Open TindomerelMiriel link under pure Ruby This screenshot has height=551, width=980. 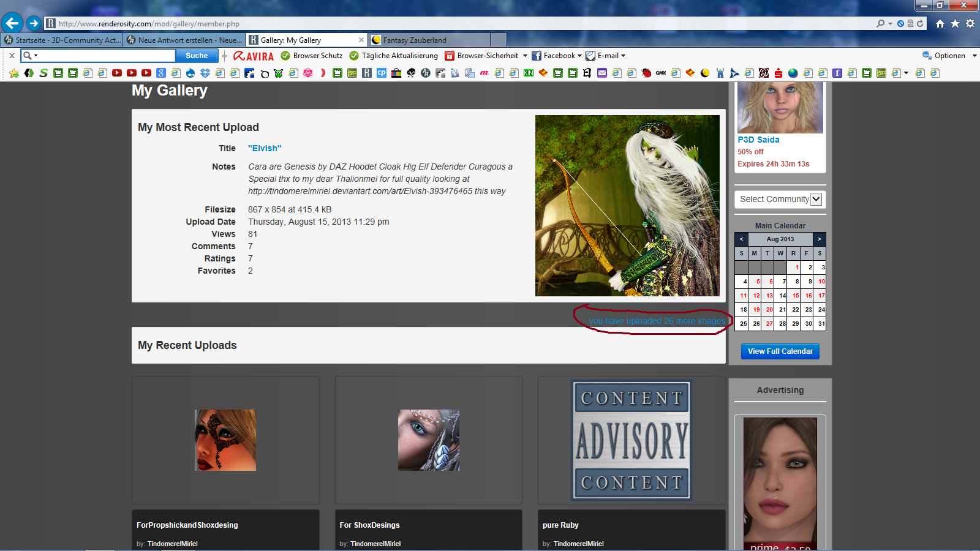tap(578, 544)
